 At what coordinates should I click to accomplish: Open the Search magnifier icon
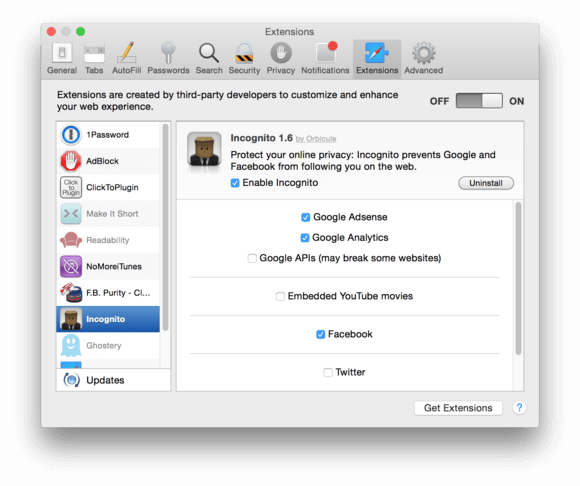(x=209, y=53)
